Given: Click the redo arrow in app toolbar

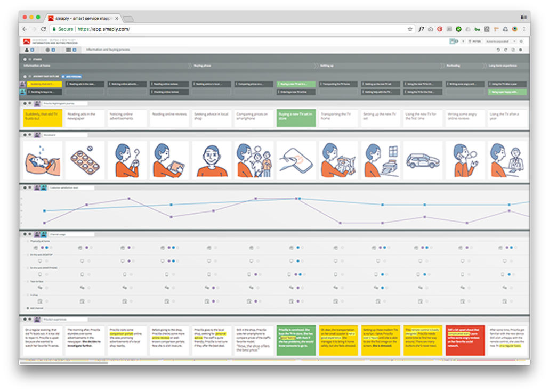Looking at the screenshot, I should pyautogui.click(x=506, y=50).
